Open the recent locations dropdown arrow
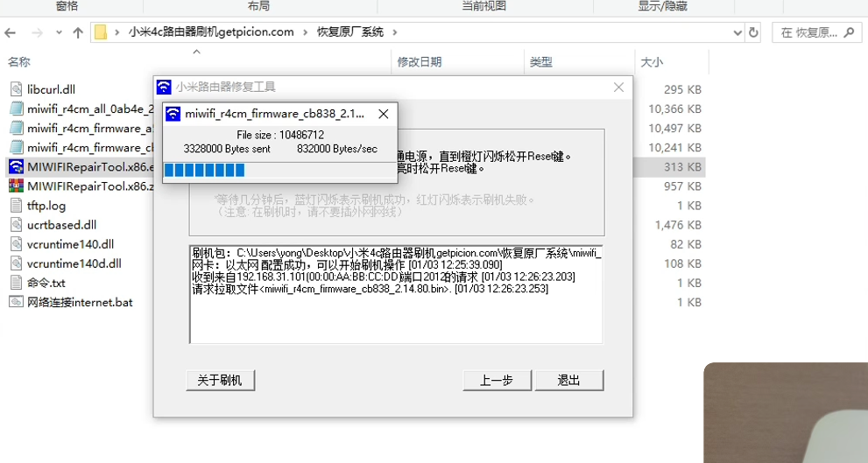868x463 pixels. point(59,32)
